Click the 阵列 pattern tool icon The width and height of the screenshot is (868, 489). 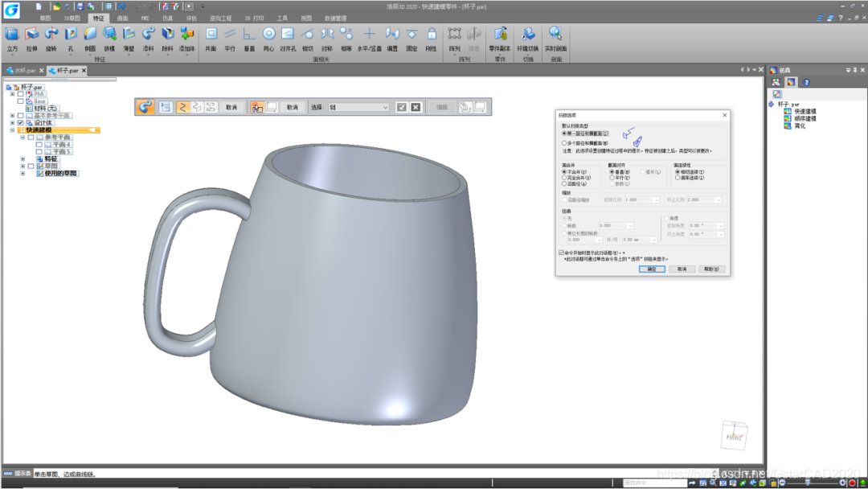pos(454,35)
